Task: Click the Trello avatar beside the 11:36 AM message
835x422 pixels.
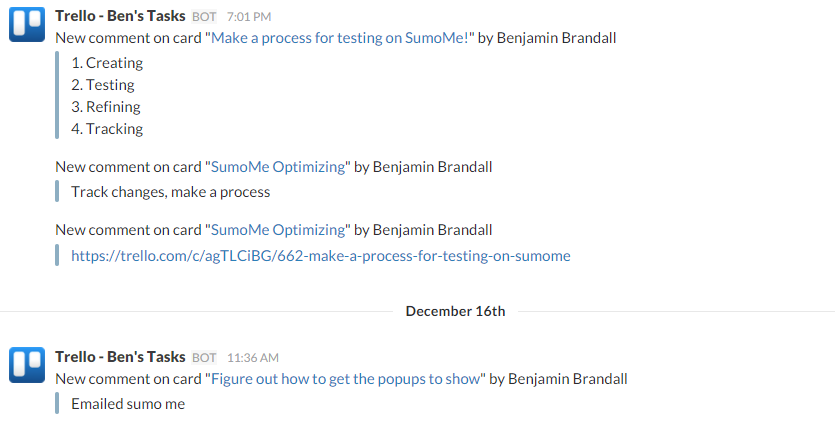Action: click(27, 365)
